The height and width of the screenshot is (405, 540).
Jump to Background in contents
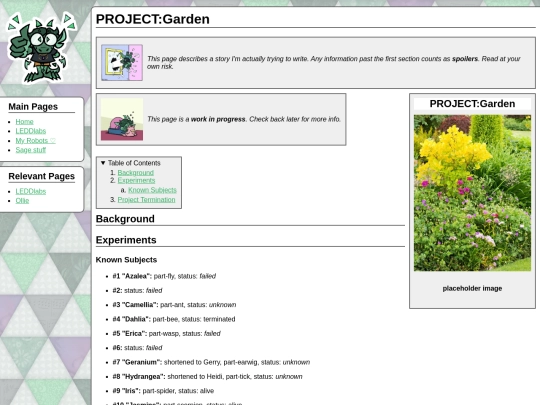pyautogui.click(x=136, y=173)
